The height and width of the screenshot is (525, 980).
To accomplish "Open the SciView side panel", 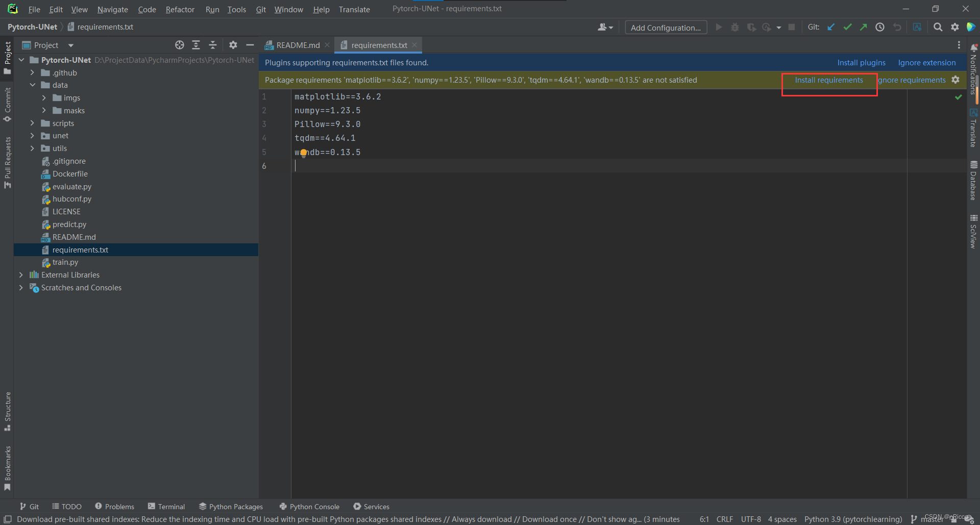I will coord(973,232).
